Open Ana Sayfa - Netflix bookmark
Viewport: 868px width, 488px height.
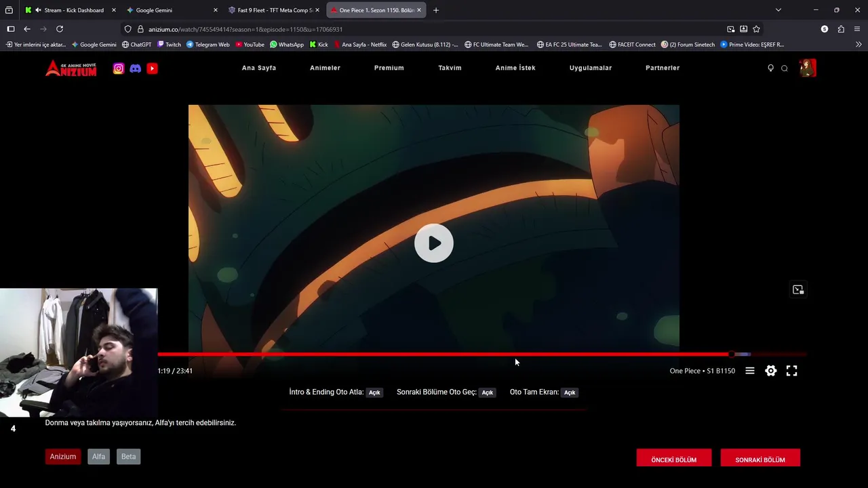click(359, 45)
